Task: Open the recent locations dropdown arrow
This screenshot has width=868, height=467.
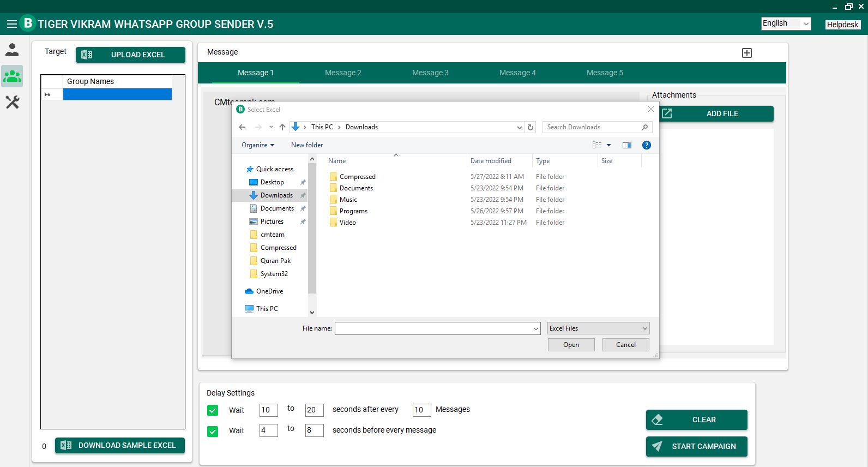Action: (271, 127)
